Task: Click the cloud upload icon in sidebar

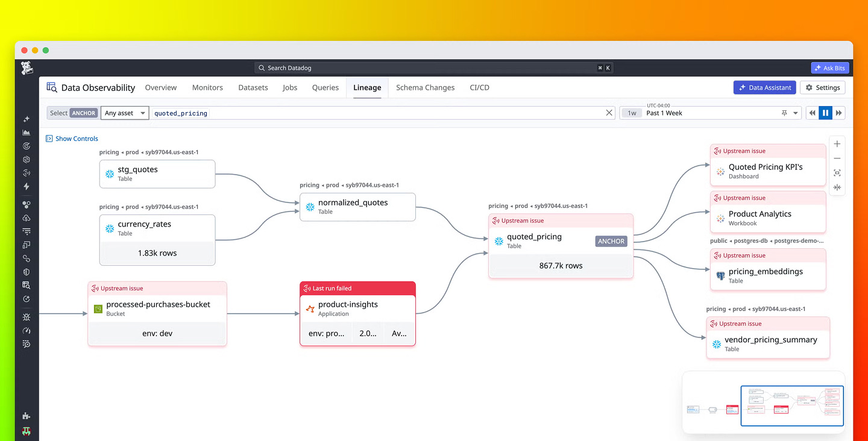Action: (27, 218)
